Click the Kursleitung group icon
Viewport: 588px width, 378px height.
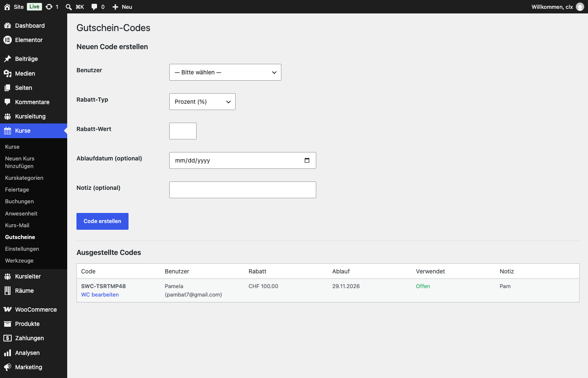pyautogui.click(x=8, y=116)
